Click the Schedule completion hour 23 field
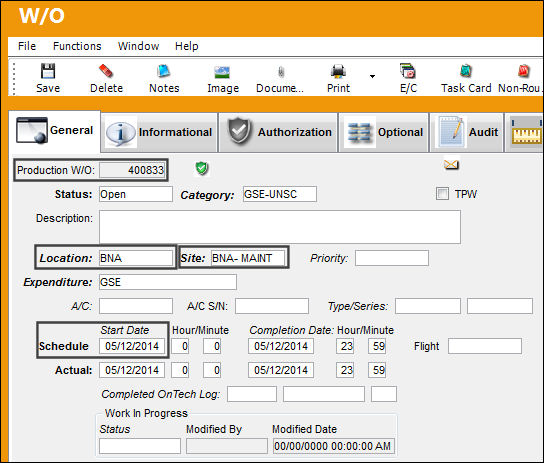544x463 pixels. tap(345, 346)
